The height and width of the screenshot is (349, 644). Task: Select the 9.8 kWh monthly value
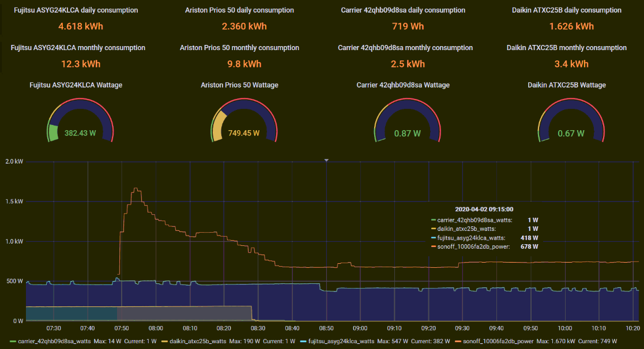click(x=244, y=64)
